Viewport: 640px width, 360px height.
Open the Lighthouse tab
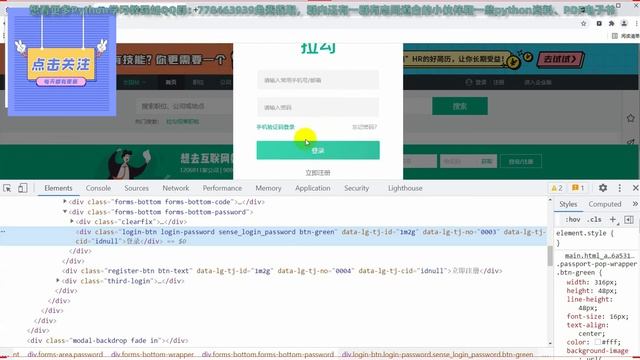point(405,188)
